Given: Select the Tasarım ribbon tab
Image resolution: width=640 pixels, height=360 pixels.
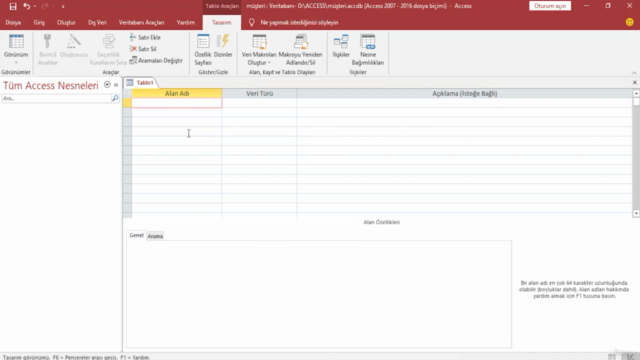Looking at the screenshot, I should click(222, 22).
